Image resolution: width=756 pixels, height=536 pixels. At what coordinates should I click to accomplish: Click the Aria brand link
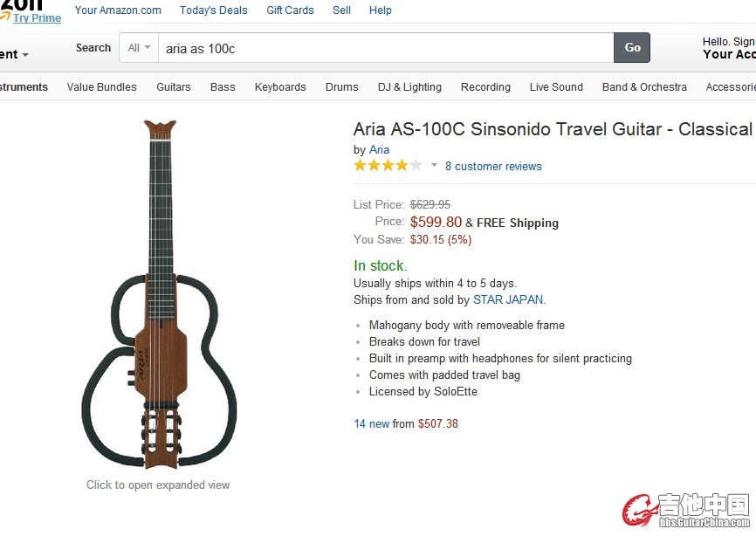pyautogui.click(x=379, y=150)
